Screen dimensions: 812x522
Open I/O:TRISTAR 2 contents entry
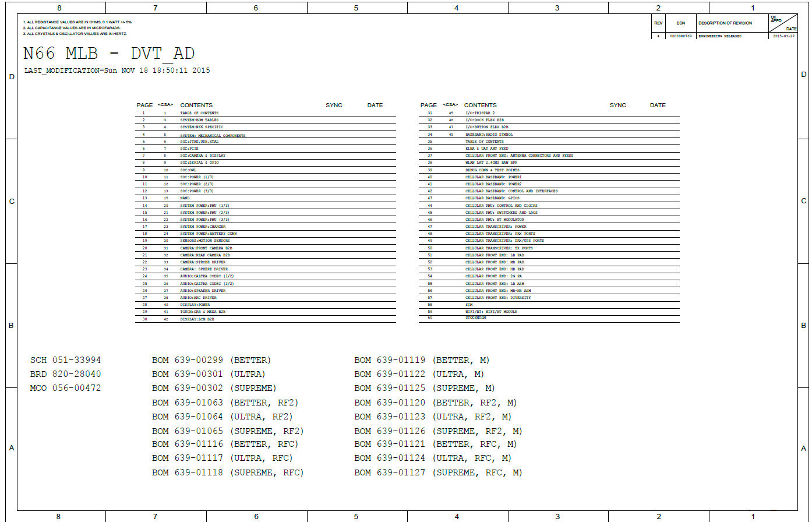point(479,113)
